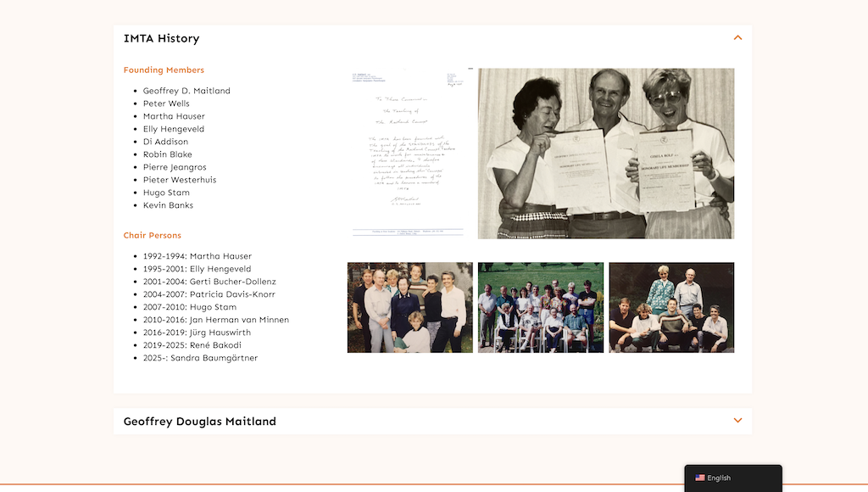Screen dimensions: 868x492
Task: Click the 1992-1994: Martha Hauser entry
Action: 198,256
